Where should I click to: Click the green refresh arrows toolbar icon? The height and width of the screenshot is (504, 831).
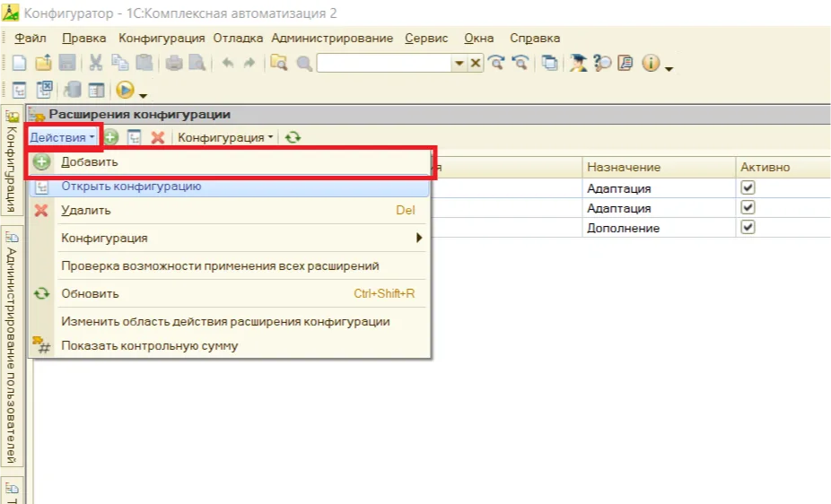click(x=293, y=137)
